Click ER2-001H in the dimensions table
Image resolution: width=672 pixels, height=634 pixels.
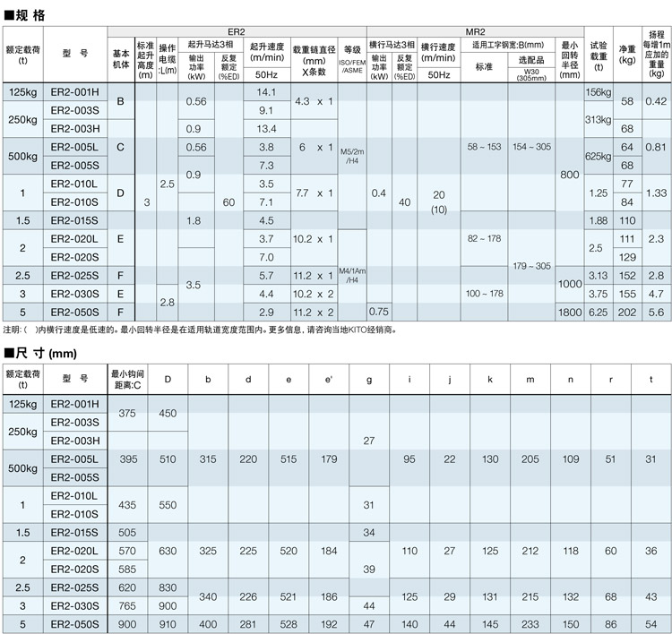pos(74,404)
